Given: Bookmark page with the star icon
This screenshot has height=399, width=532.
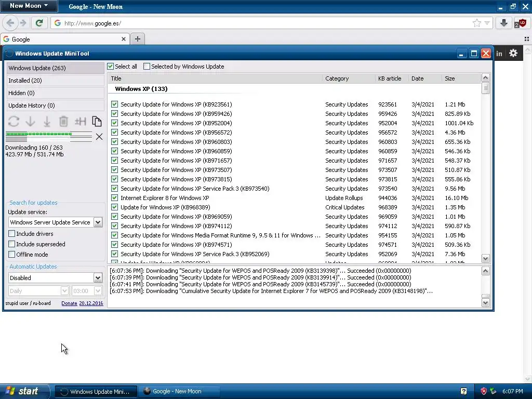Looking at the screenshot, I should click(x=477, y=23).
